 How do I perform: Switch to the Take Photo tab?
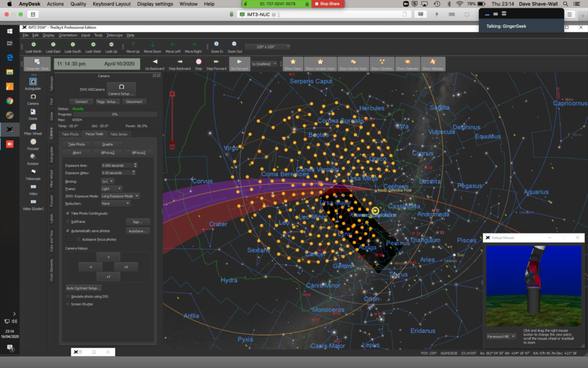[x=70, y=134]
